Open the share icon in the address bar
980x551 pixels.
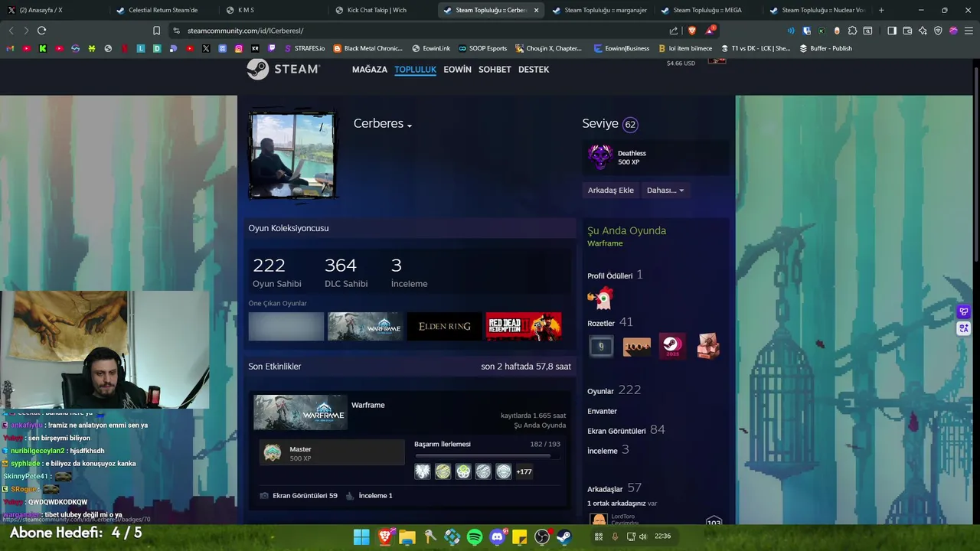click(x=674, y=31)
